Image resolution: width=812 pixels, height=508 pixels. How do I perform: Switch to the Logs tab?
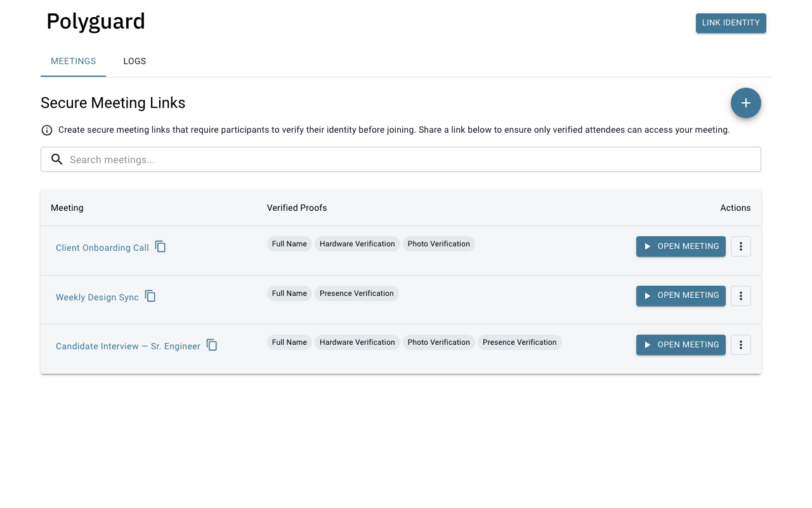tap(134, 62)
